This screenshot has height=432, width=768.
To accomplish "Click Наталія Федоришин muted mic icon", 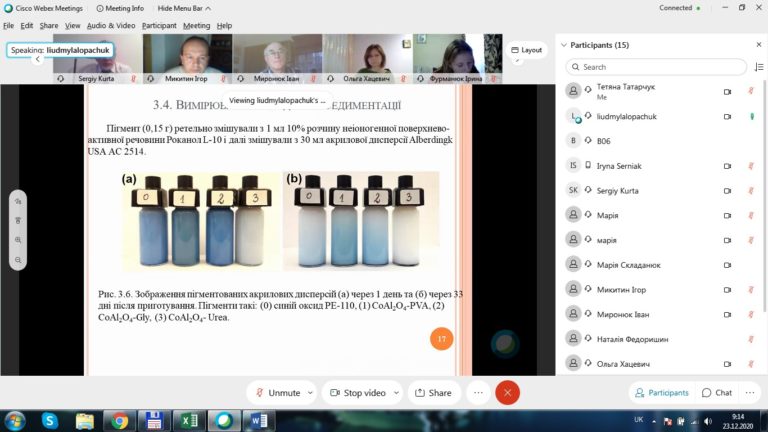I will 751,338.
